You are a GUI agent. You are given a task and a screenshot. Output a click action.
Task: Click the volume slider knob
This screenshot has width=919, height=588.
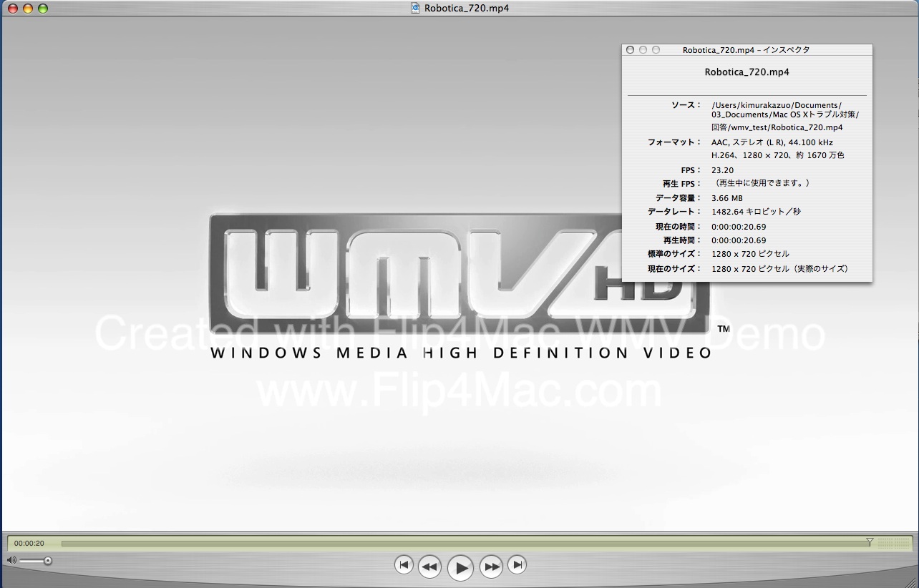click(x=48, y=561)
